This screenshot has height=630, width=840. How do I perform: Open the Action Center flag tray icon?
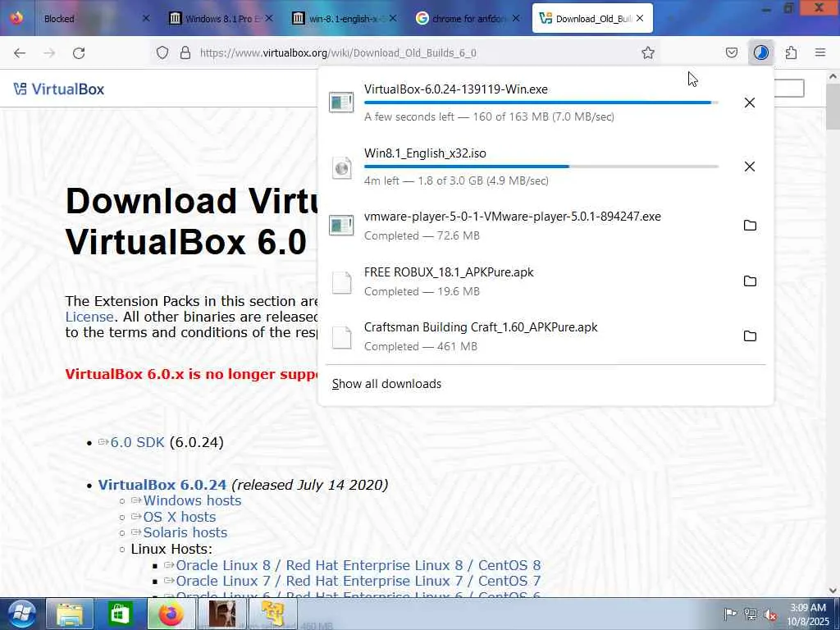[729, 614]
